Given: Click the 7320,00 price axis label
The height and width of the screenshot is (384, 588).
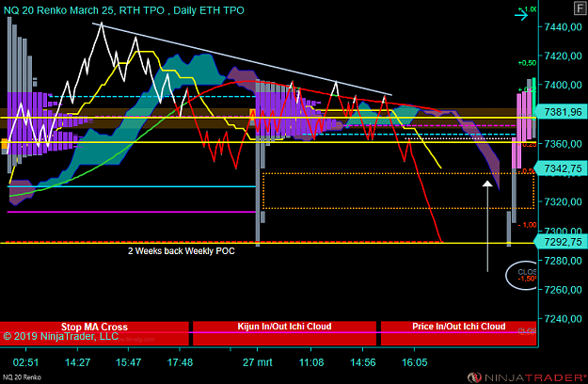Looking at the screenshot, I should tap(563, 201).
